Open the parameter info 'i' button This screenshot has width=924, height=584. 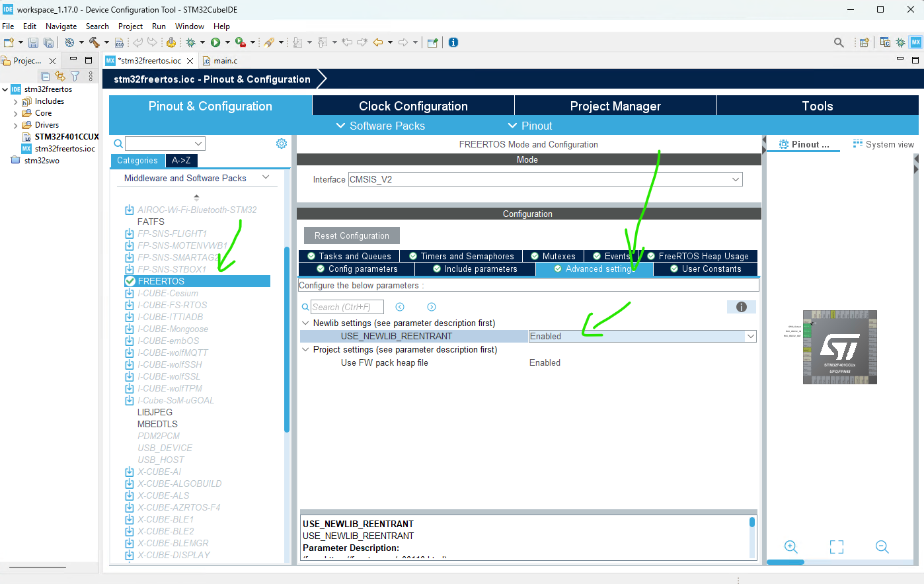[x=742, y=307]
